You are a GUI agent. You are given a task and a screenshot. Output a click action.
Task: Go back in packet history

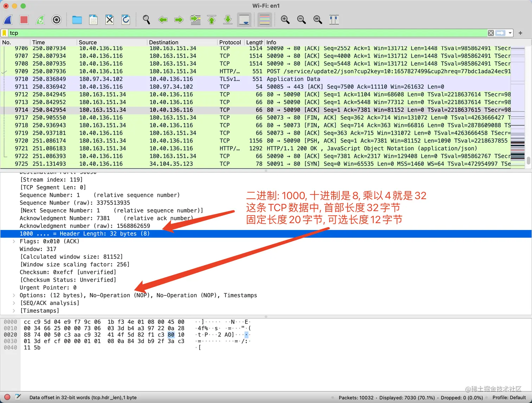[x=163, y=20]
